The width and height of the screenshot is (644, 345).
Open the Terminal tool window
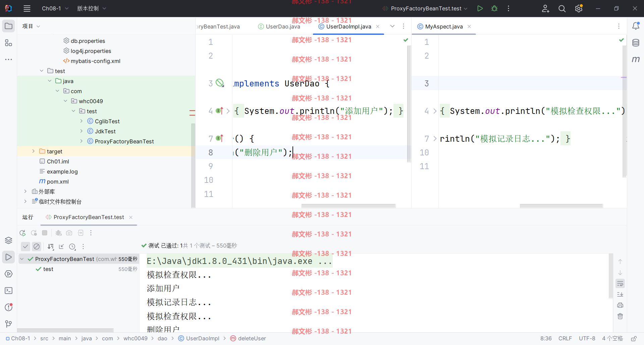9,290
